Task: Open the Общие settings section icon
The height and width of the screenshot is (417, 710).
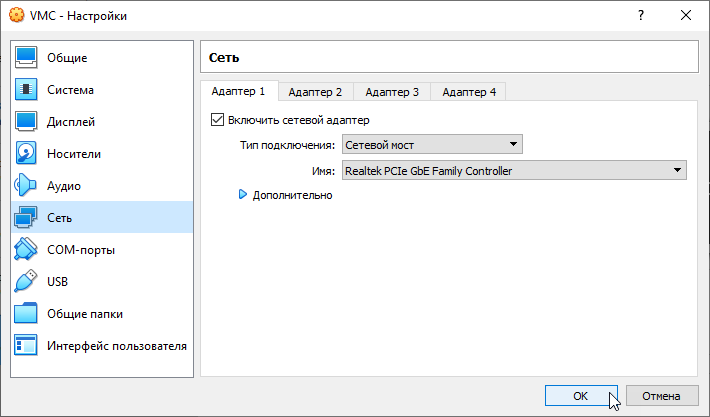Action: pos(27,58)
